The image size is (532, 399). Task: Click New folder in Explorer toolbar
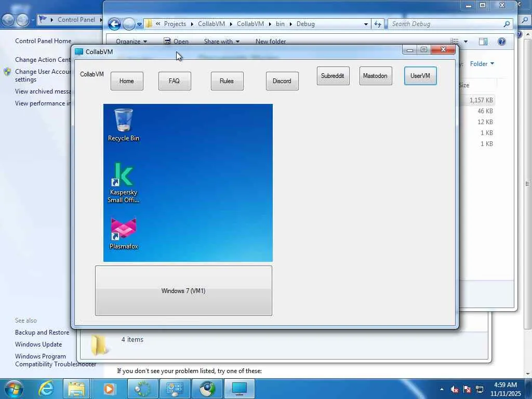(270, 42)
